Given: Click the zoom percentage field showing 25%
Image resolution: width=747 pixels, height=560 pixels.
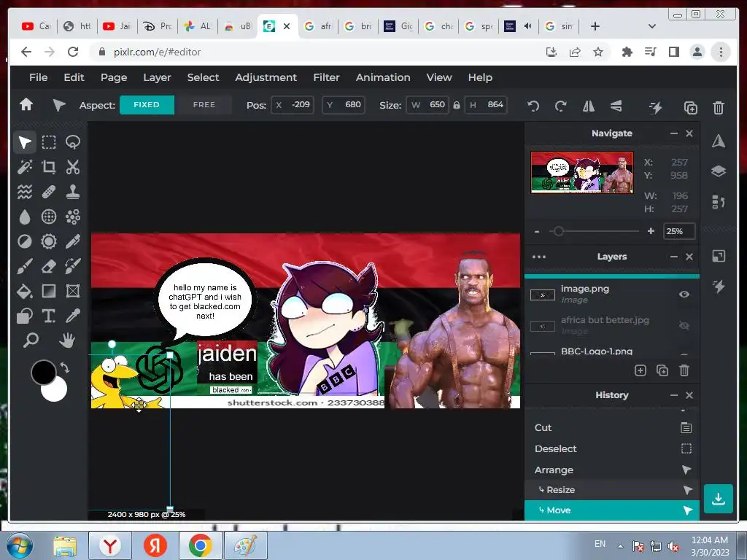Looking at the screenshot, I should pos(679,231).
